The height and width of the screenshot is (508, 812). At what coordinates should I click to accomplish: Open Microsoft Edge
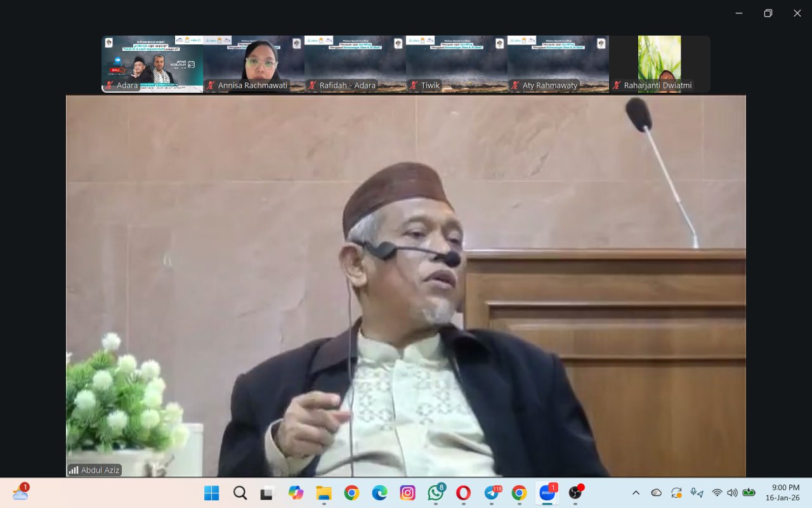click(379, 493)
